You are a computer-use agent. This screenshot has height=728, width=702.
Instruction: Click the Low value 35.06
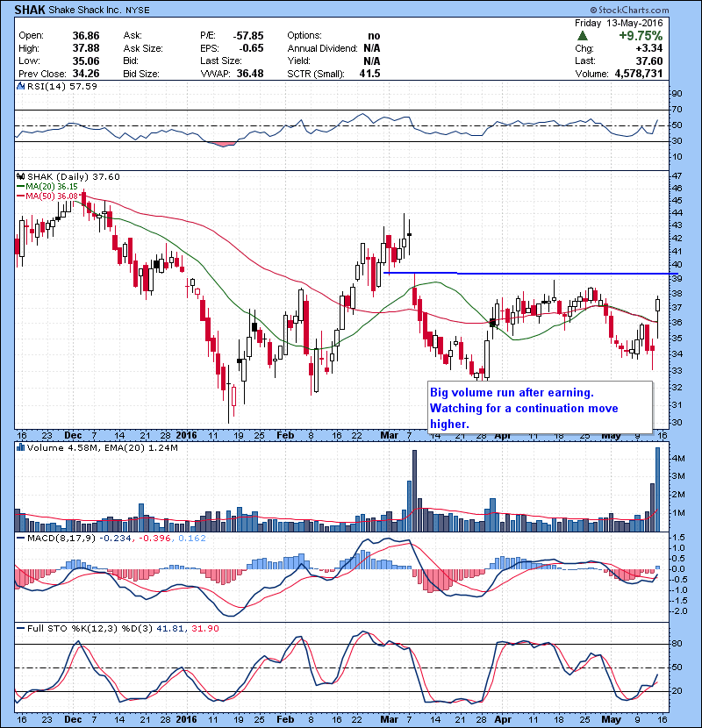[86, 61]
